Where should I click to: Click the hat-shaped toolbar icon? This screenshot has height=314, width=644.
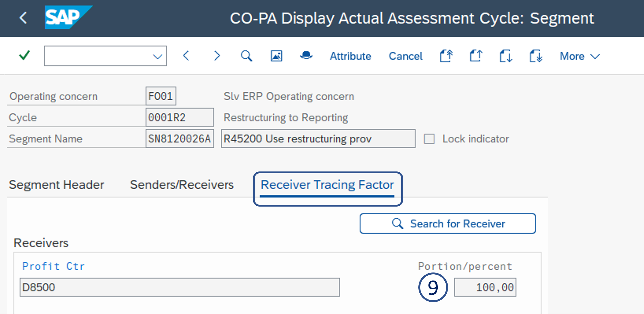pos(306,55)
